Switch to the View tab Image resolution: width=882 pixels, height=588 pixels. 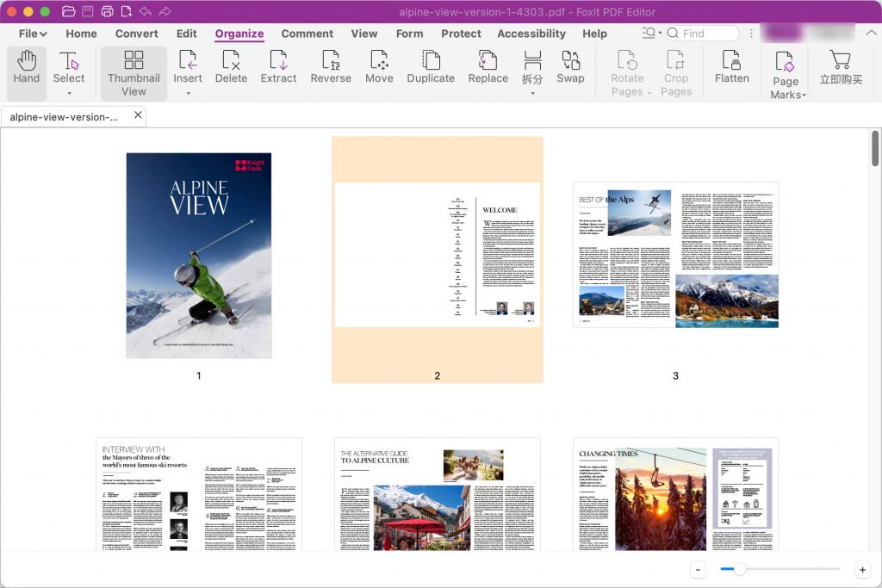(364, 34)
